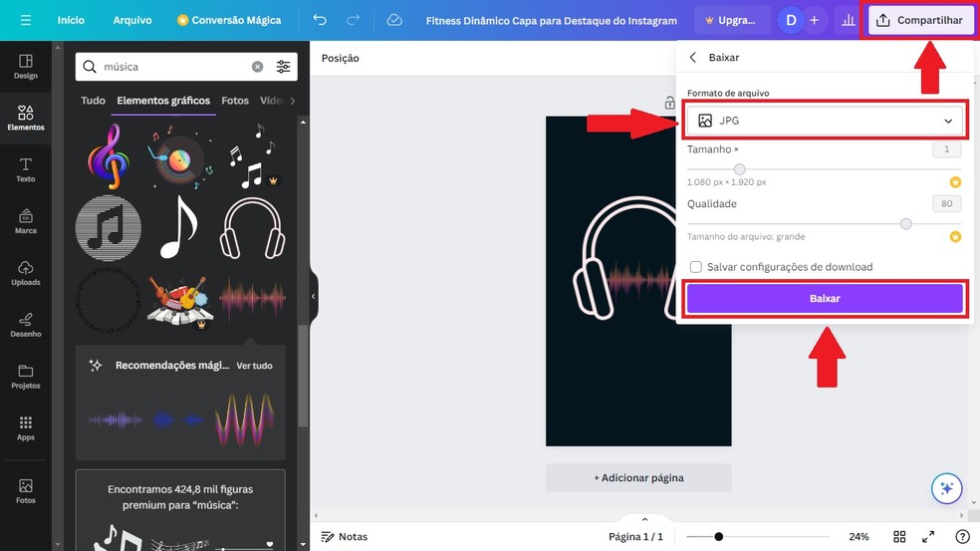This screenshot has width=980, height=551.
Task: Select the instruments on piano keys element
Action: click(180, 301)
